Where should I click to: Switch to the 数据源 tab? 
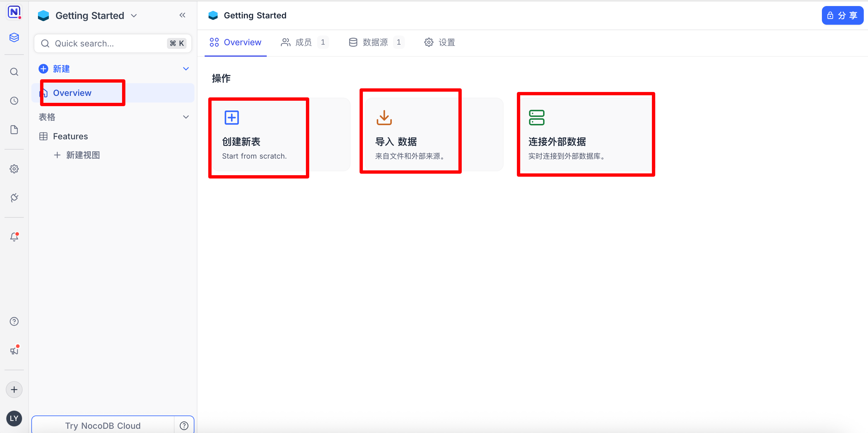pos(375,43)
